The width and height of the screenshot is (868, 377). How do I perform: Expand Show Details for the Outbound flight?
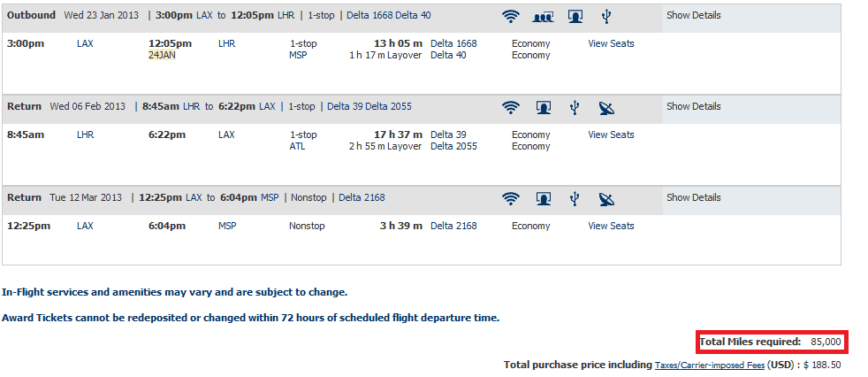[694, 16]
